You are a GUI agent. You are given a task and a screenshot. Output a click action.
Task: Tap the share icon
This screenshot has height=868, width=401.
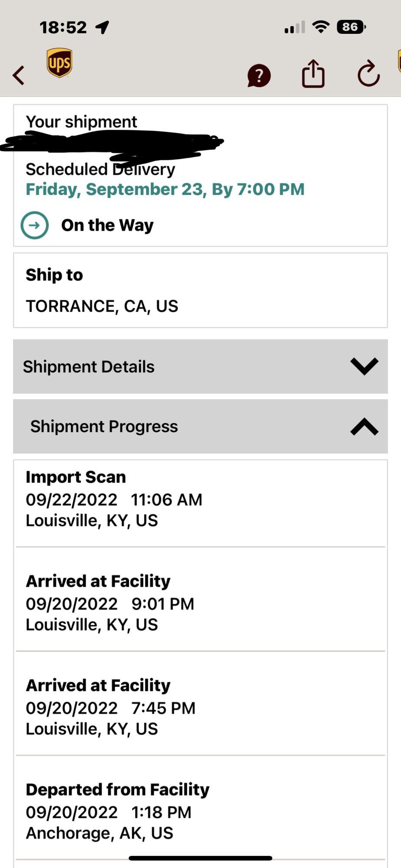tap(313, 74)
